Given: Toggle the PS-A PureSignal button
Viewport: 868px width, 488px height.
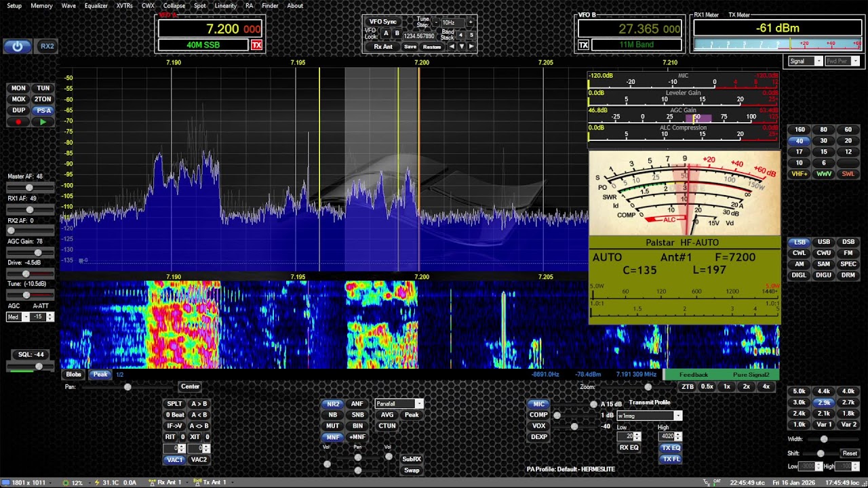Looking at the screenshot, I should (43, 110).
